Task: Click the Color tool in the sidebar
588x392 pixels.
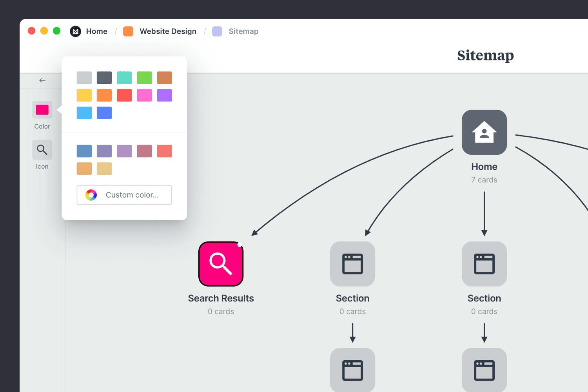Action: click(x=42, y=110)
